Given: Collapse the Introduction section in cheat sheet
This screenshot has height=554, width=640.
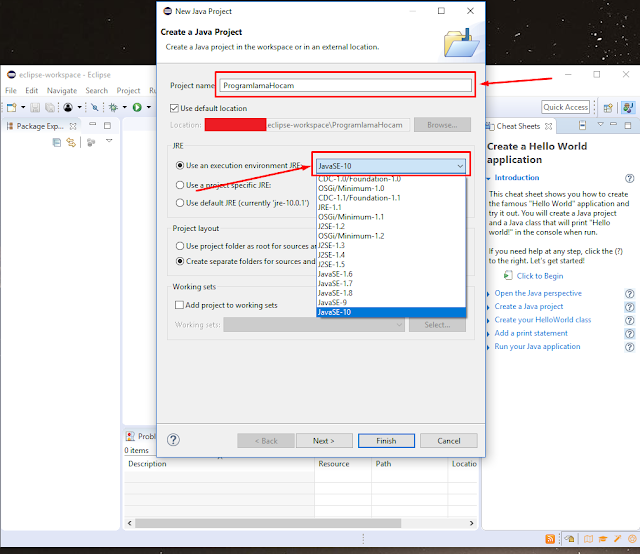Looking at the screenshot, I should pyautogui.click(x=489, y=178).
